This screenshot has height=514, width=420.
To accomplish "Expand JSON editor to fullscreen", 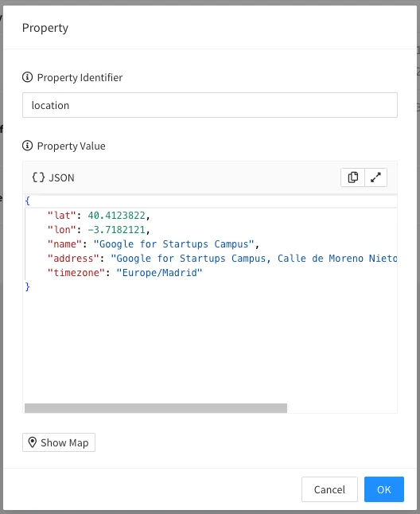I will tap(375, 177).
